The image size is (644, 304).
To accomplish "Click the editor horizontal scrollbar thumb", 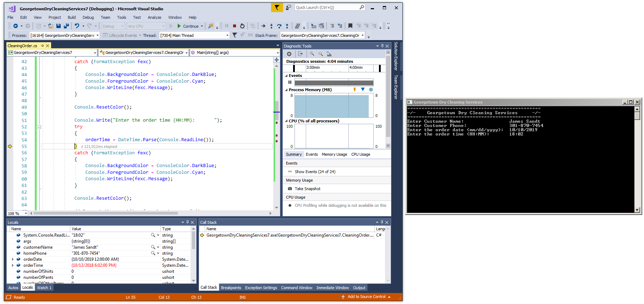I will point(105,213).
